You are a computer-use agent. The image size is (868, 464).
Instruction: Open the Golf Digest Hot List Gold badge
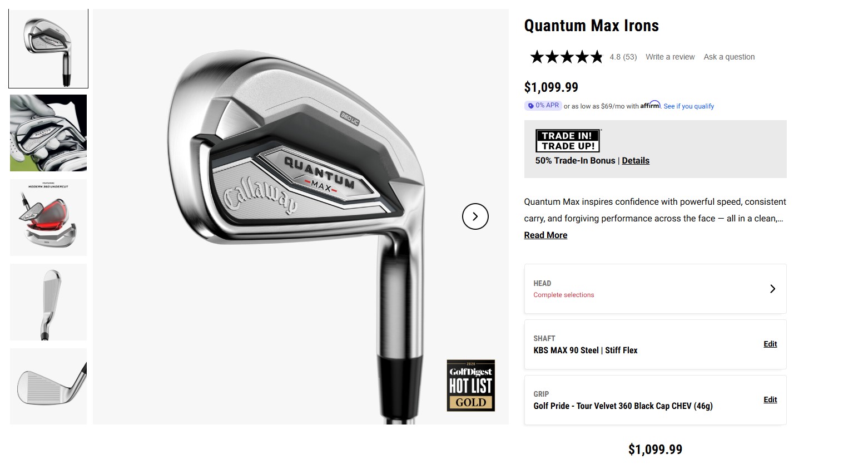point(470,386)
